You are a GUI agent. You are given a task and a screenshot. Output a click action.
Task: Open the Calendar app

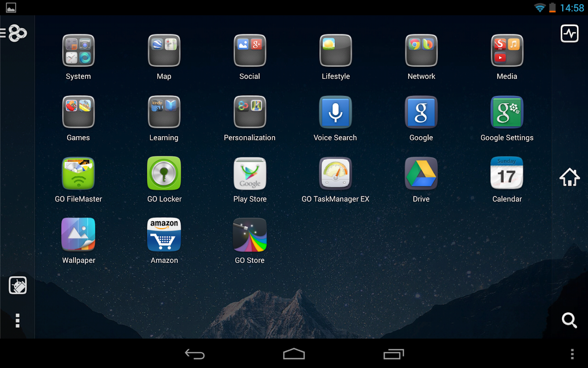[x=507, y=173]
